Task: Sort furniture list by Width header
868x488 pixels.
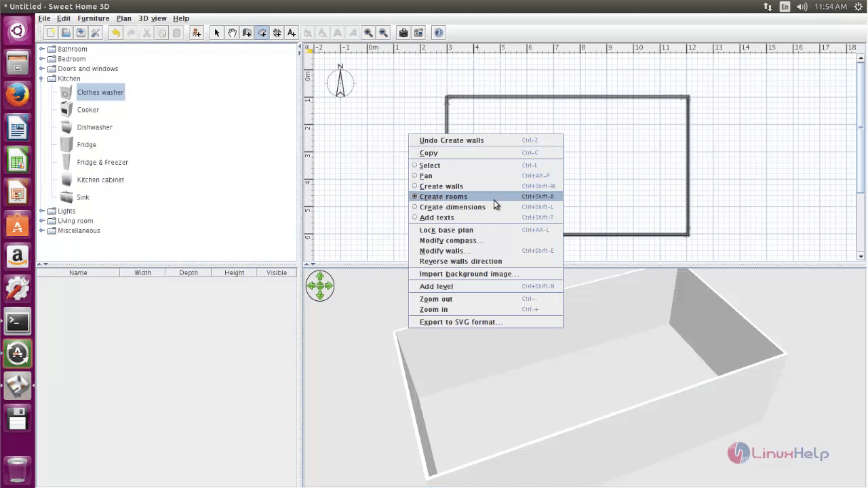Action: tap(142, 272)
